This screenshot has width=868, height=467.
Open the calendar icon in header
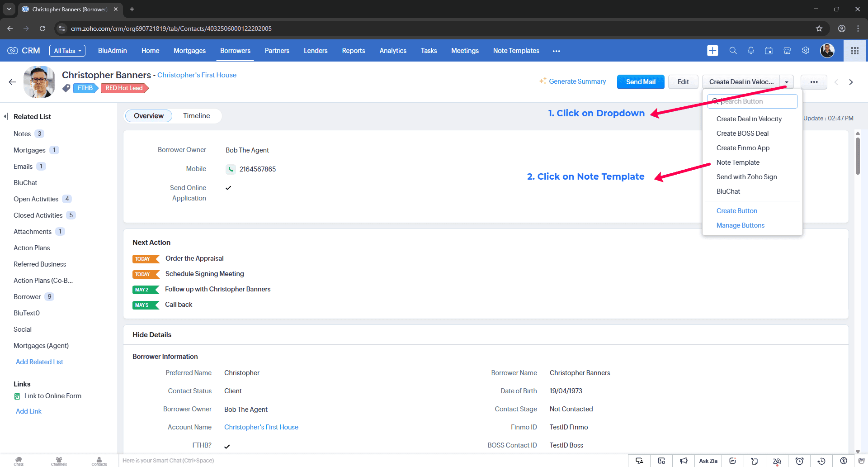tap(769, 51)
